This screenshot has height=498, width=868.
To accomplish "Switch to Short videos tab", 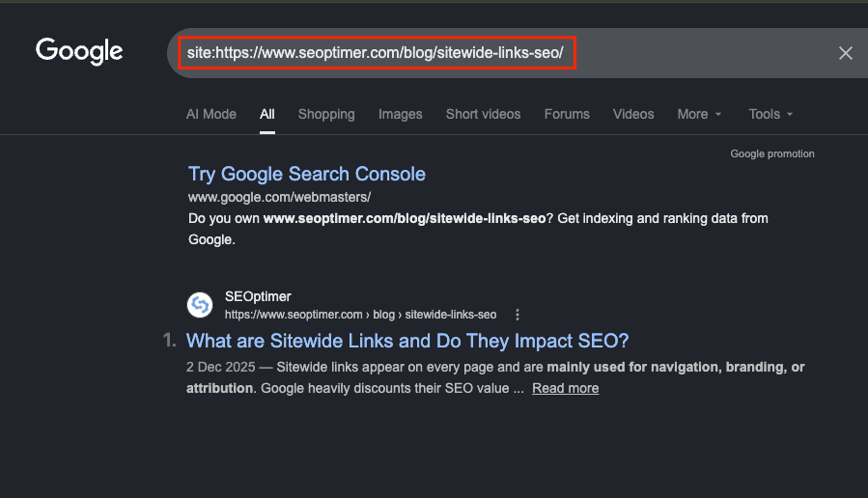I will tap(484, 114).
